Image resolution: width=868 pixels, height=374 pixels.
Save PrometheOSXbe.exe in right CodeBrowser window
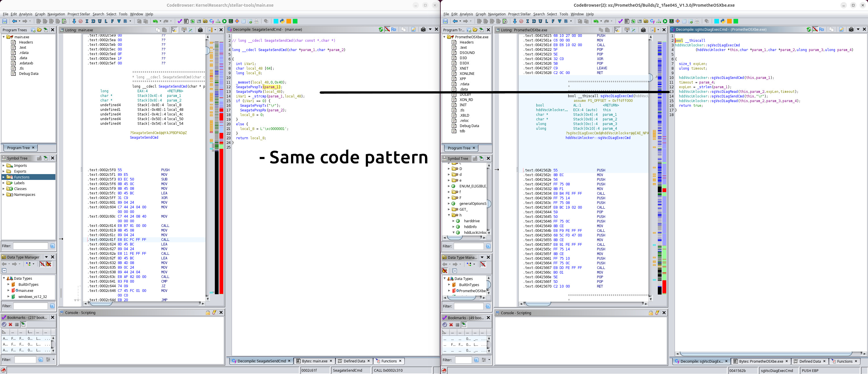click(x=446, y=21)
